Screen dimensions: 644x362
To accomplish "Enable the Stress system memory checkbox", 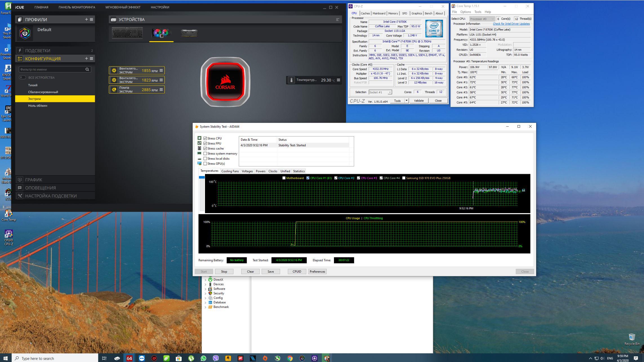I will (205, 154).
